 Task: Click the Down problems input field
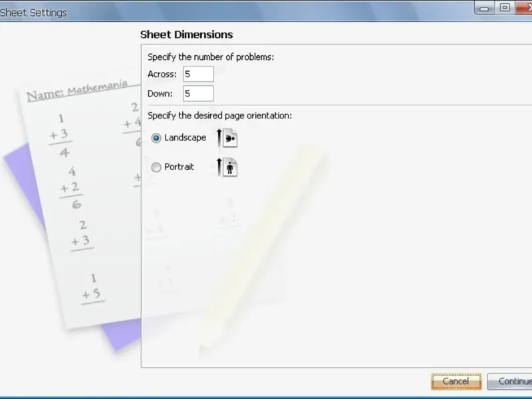(x=198, y=94)
